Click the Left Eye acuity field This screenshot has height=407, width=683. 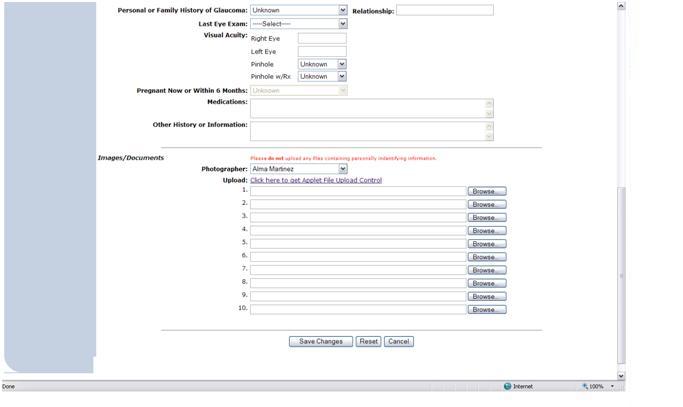322,51
